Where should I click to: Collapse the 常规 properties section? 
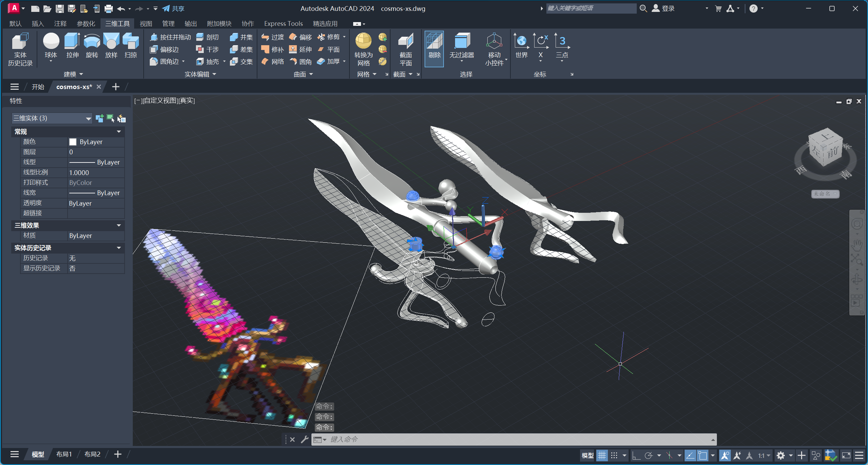[x=119, y=132]
